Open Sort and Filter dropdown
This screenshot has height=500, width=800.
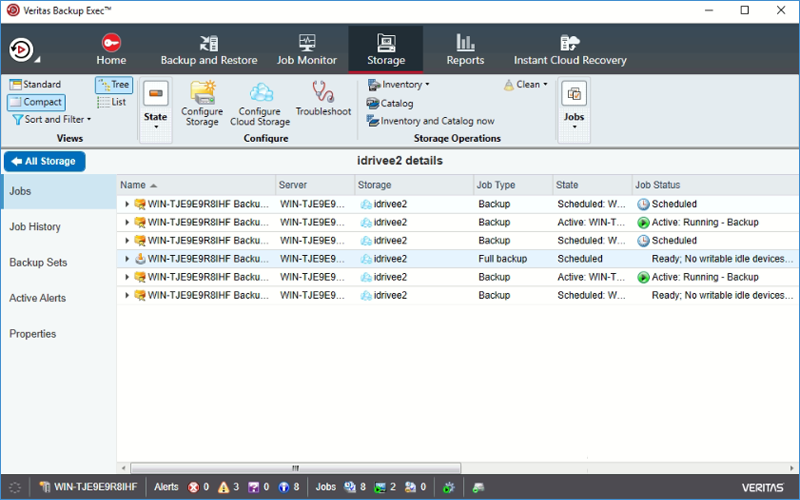click(52, 119)
